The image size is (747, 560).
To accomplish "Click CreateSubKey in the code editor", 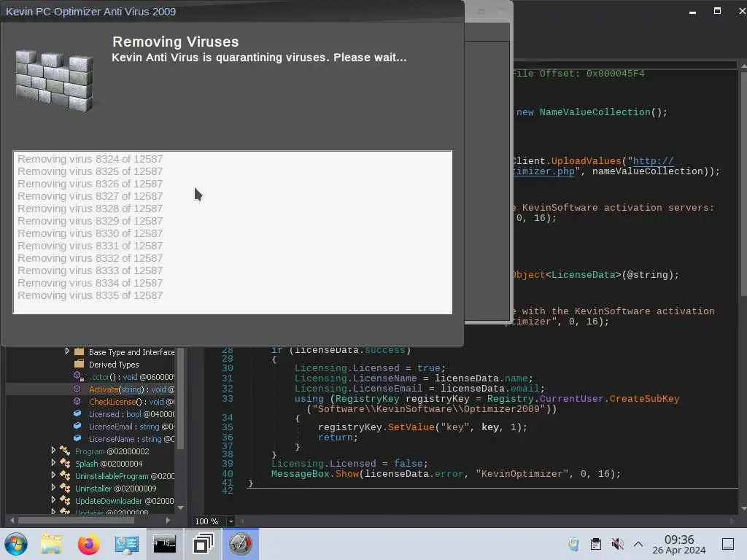I will 644,399.
